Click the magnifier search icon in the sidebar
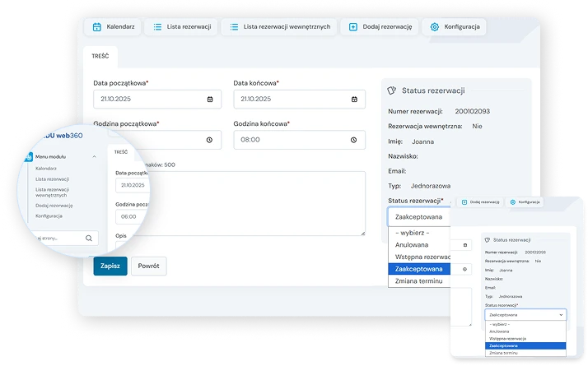 [x=89, y=238]
